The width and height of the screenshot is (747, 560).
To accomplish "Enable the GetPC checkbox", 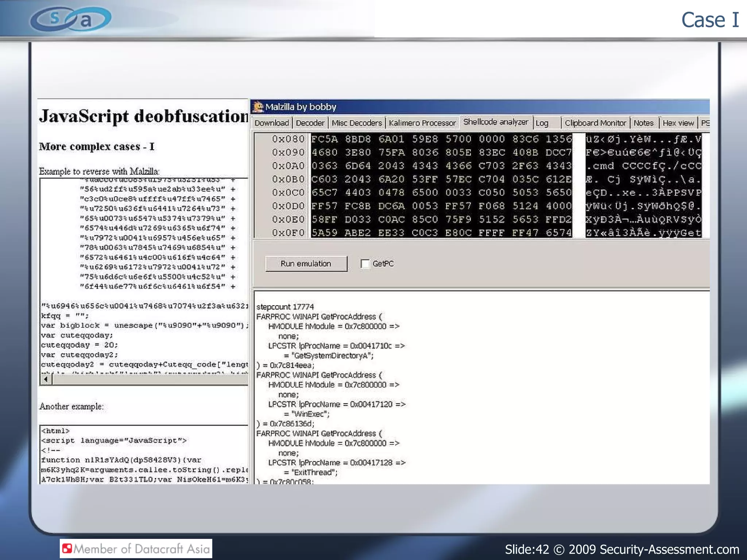I will click(364, 264).
